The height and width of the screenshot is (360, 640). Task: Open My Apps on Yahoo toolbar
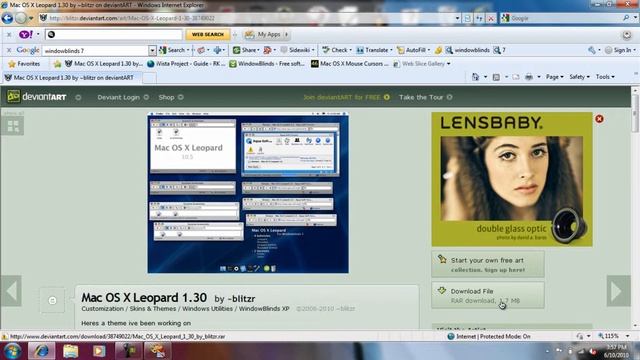point(266,34)
